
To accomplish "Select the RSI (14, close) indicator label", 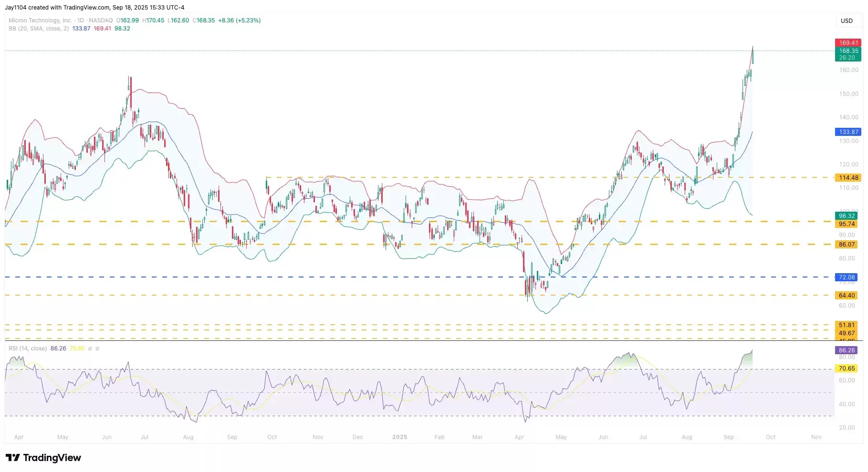I will pyautogui.click(x=28, y=349).
